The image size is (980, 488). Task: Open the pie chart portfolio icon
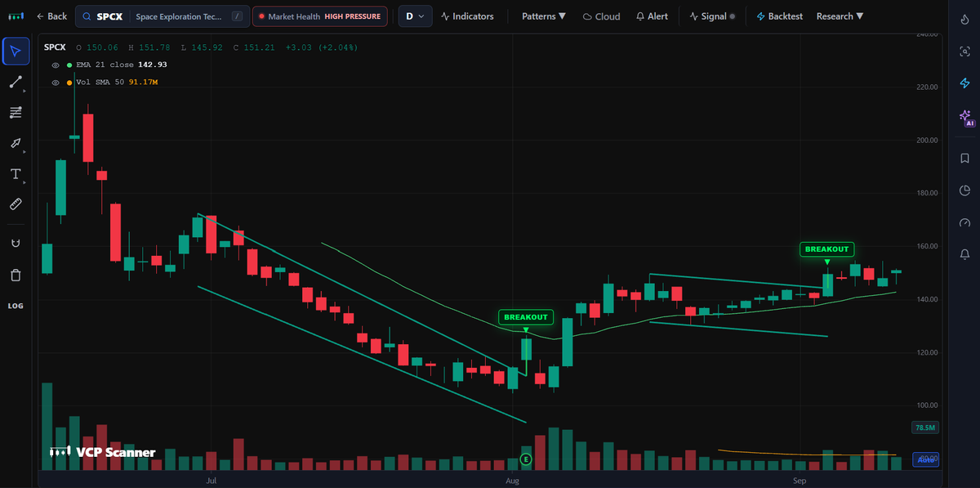coord(964,190)
